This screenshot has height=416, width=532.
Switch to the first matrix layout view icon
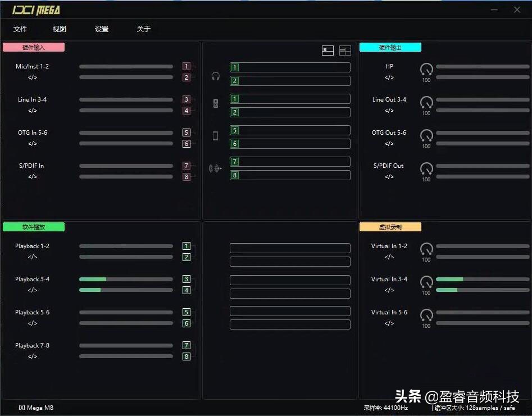(x=328, y=50)
